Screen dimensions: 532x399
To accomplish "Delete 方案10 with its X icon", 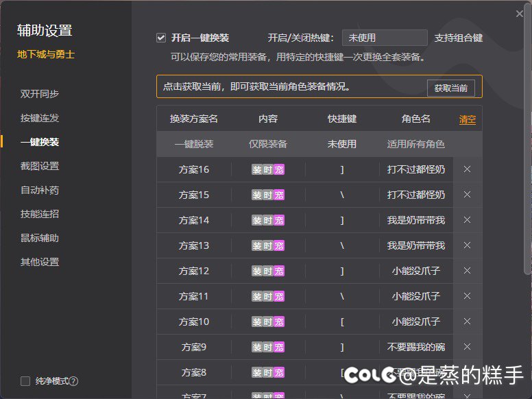I will [x=467, y=322].
